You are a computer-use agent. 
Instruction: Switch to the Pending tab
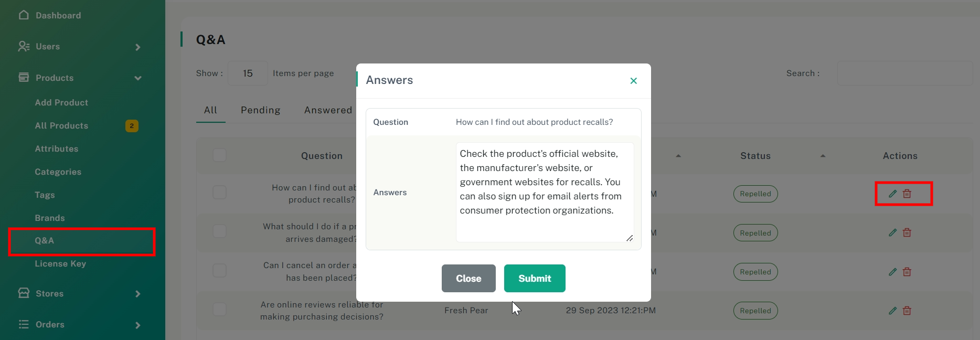[x=260, y=110]
